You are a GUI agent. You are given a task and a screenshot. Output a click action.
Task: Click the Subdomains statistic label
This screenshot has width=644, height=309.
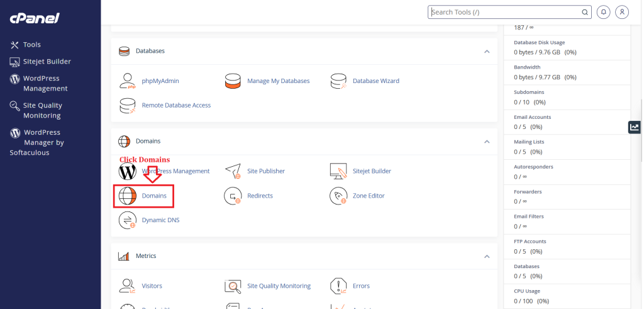(529, 92)
